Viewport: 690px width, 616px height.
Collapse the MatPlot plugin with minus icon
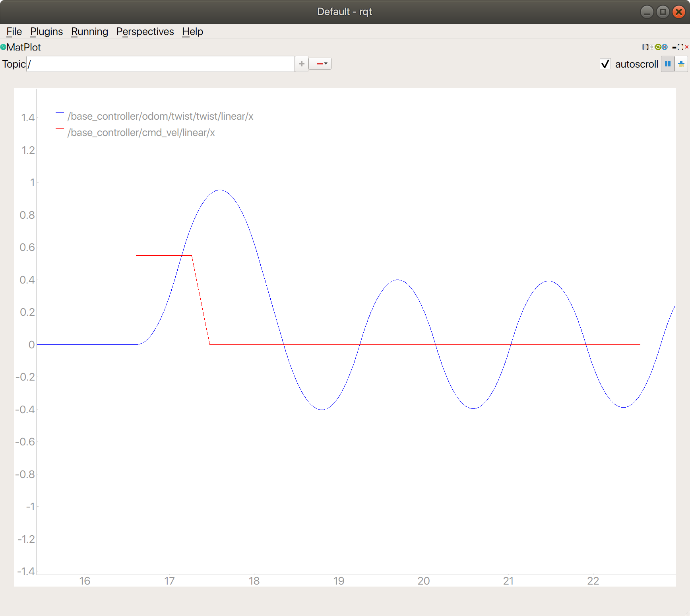(x=674, y=47)
